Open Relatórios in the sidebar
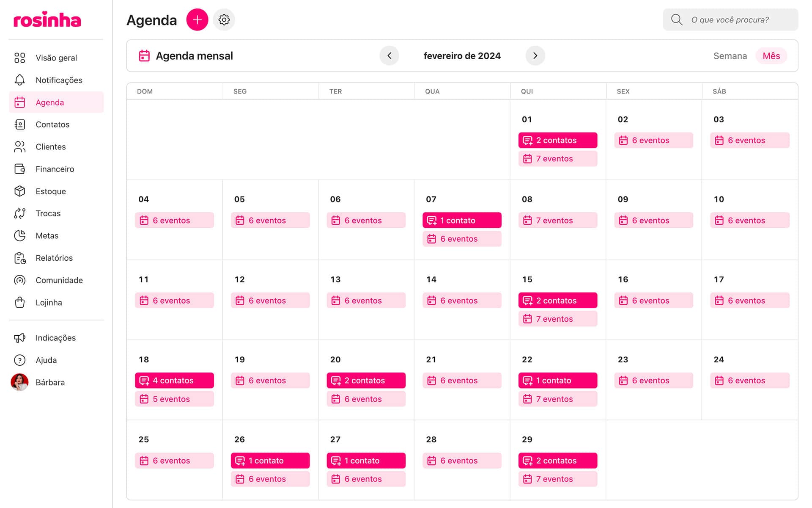 point(54,258)
